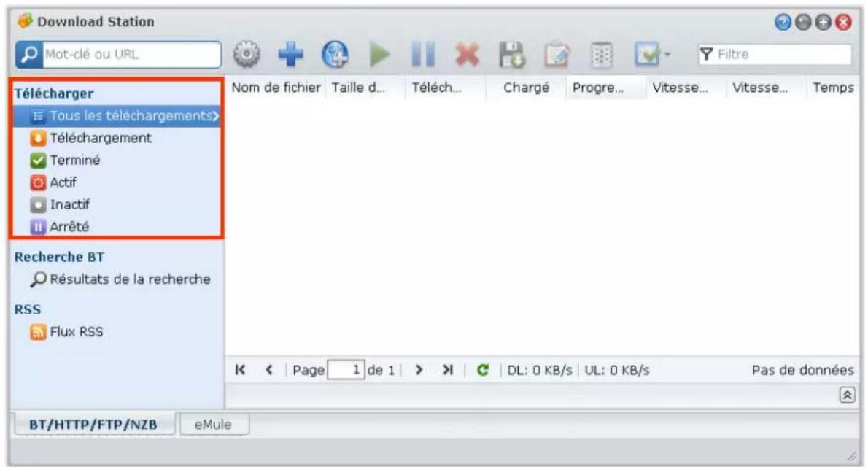The height and width of the screenshot is (467, 868).
Task: Sort by Téléch... column header
Action: coord(446,88)
